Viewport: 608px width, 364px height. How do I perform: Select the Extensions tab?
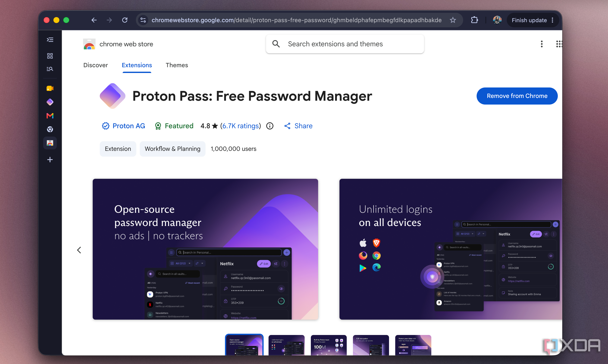(137, 65)
